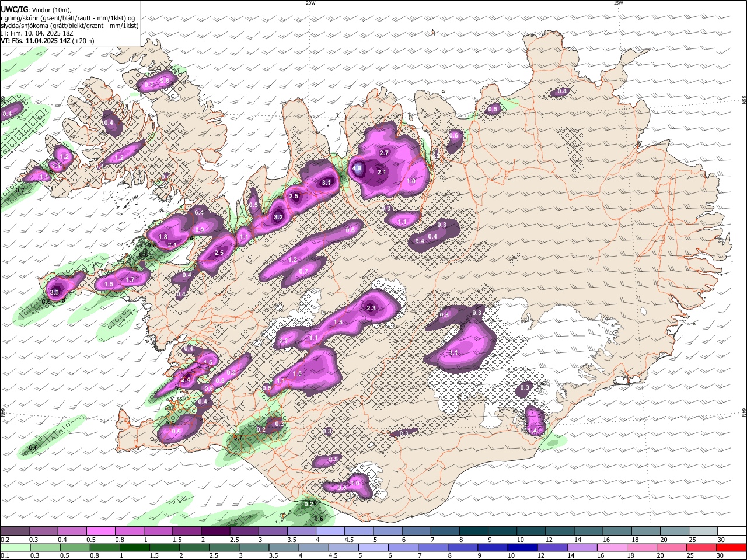The width and height of the screenshot is (747, 560).
Task: Click the darkest purple swatch labeled 2 in the upper legend
Action: tap(215, 531)
